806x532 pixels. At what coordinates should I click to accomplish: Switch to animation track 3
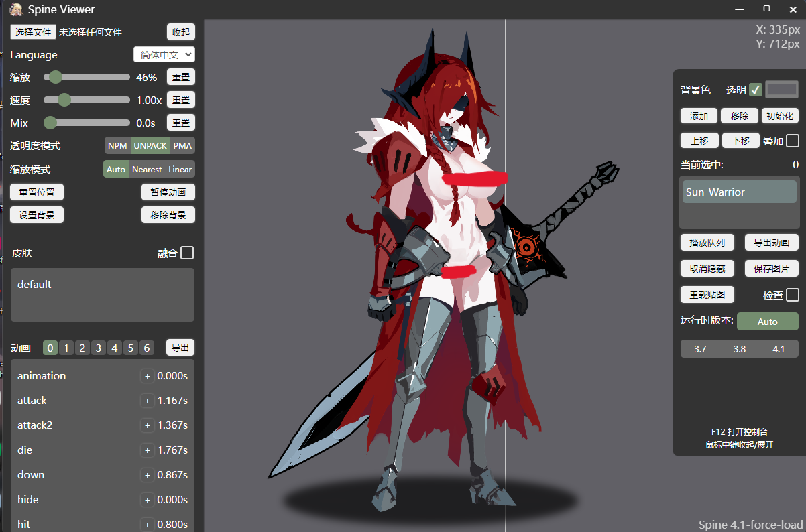tap(99, 348)
